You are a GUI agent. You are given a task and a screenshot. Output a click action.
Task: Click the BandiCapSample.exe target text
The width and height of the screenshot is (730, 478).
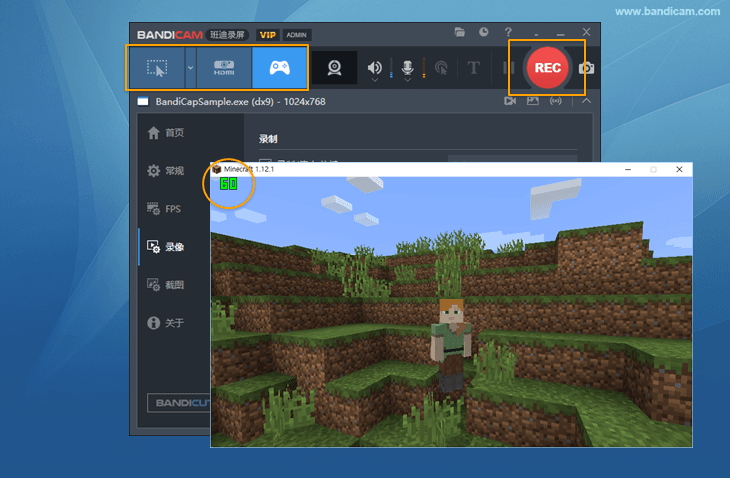[x=240, y=101]
